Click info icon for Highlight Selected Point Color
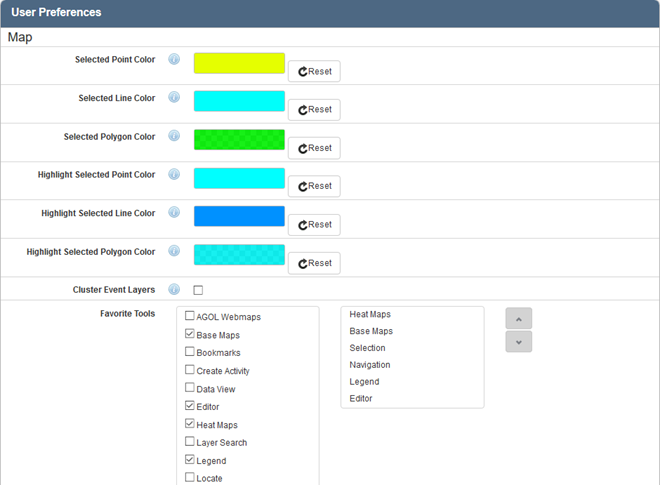Viewport: 660px width, 485px height. point(174,174)
